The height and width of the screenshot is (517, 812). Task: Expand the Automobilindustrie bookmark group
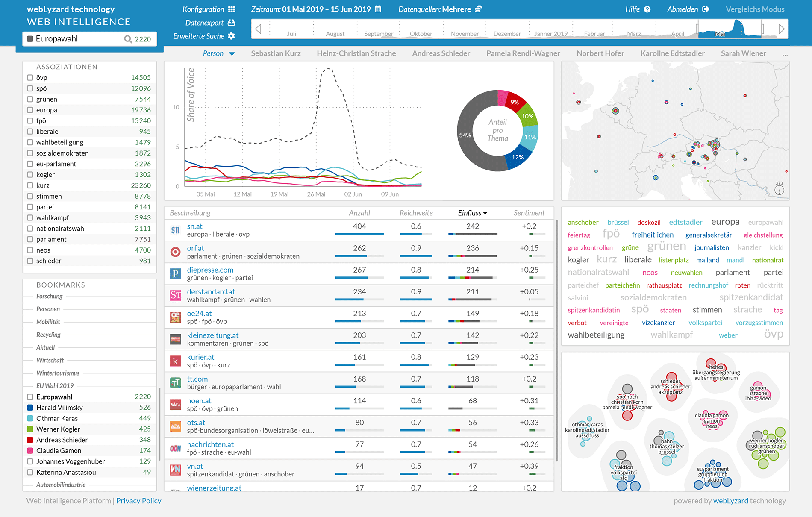coord(61,485)
